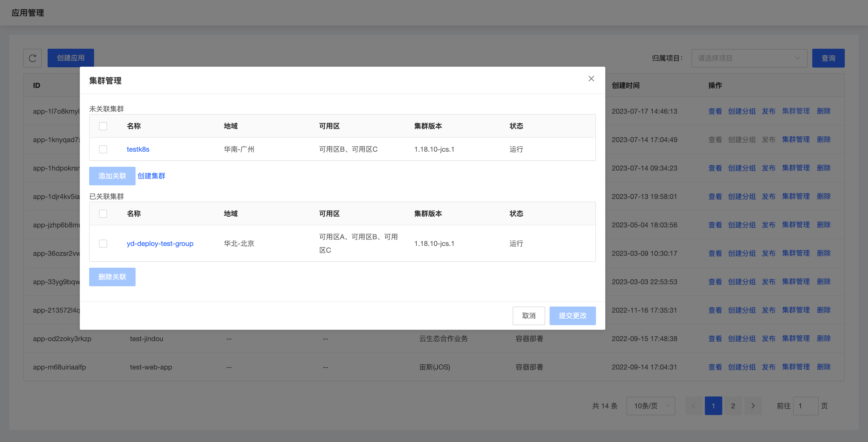
Task: Click the 前往 page number input field
Action: click(806, 406)
